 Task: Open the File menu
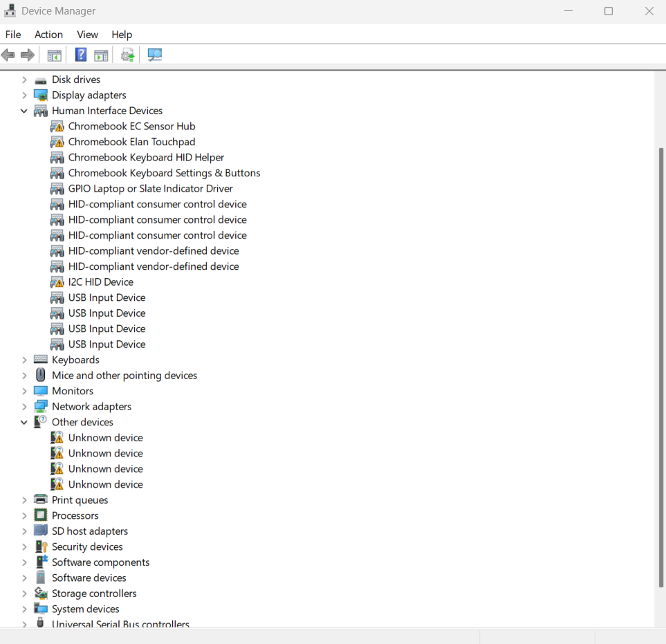[13, 35]
